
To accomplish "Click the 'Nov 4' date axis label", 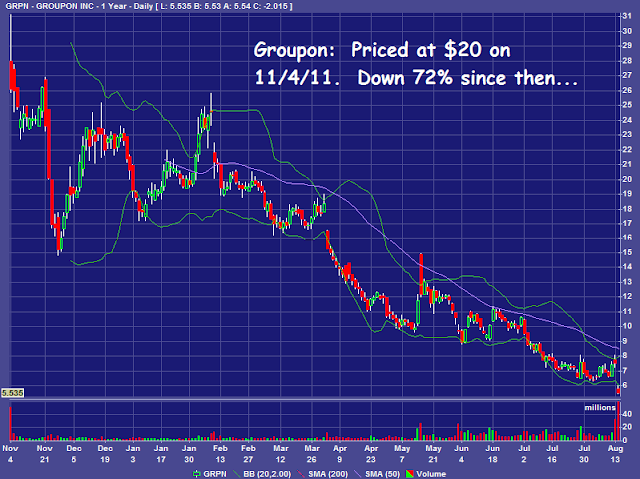I will tap(10, 454).
